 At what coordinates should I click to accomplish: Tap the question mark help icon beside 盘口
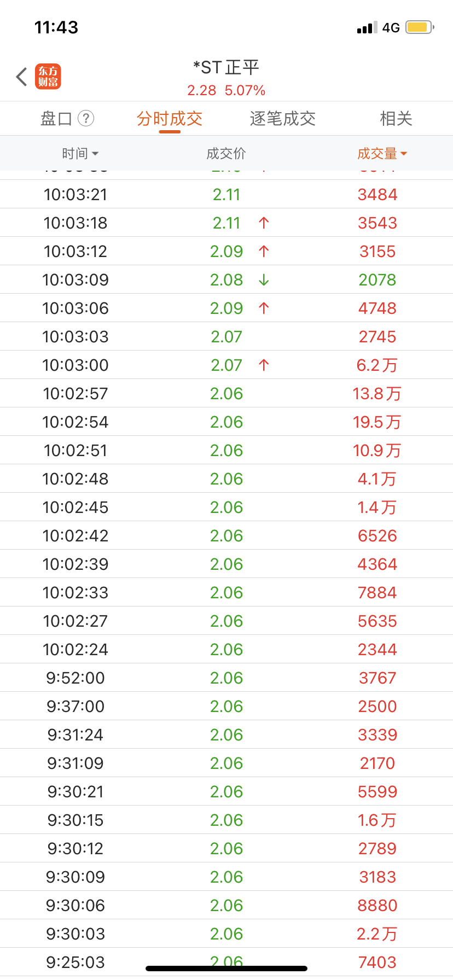pyautogui.click(x=86, y=118)
